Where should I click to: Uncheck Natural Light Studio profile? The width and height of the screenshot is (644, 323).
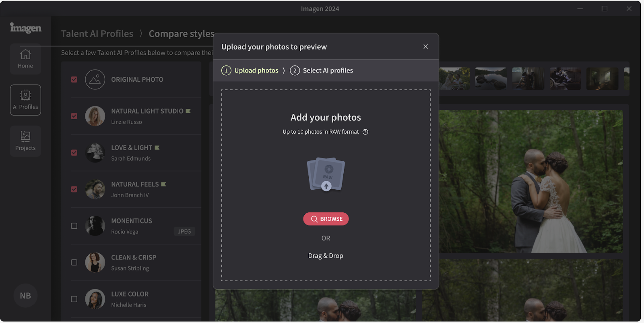74,116
